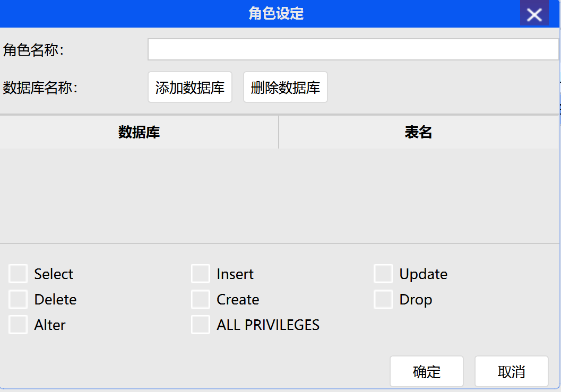Click the 数据库名称 label
Image resolution: width=561 pixels, height=392 pixels.
(x=40, y=88)
